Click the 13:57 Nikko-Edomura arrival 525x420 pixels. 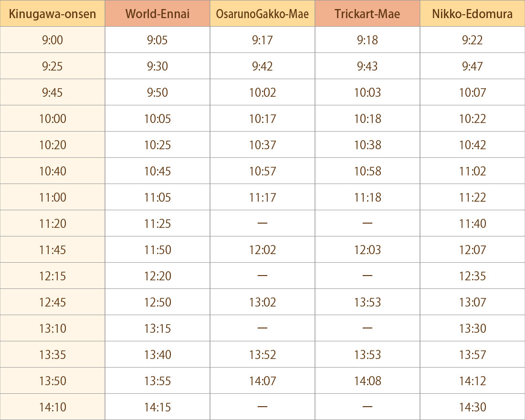click(472, 355)
